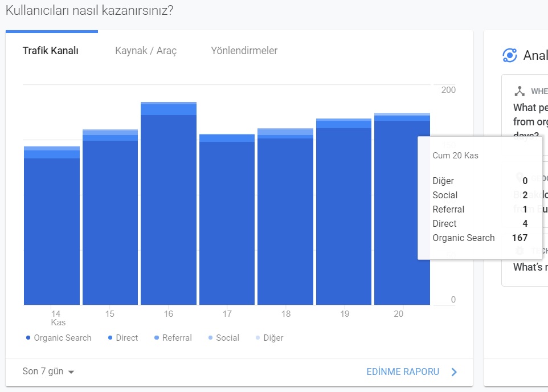548x392 pixels.
Task: Click the Diğer legend label
Action: click(273, 338)
